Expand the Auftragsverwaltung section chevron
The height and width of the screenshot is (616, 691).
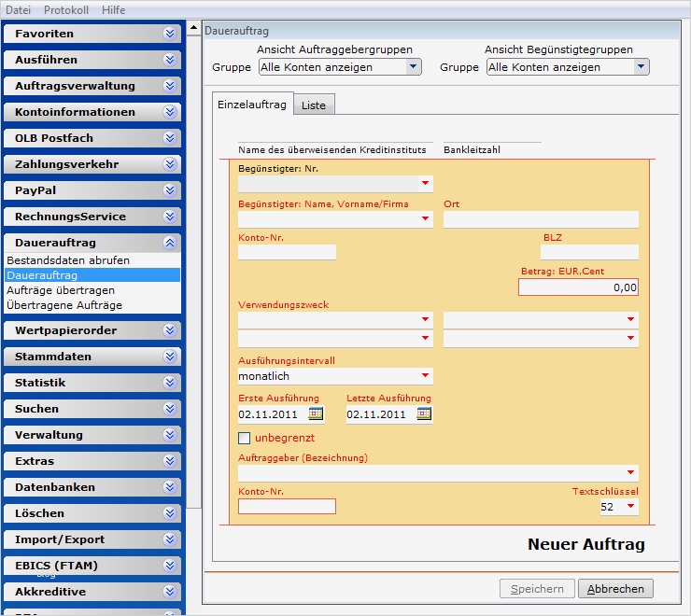tap(170, 86)
